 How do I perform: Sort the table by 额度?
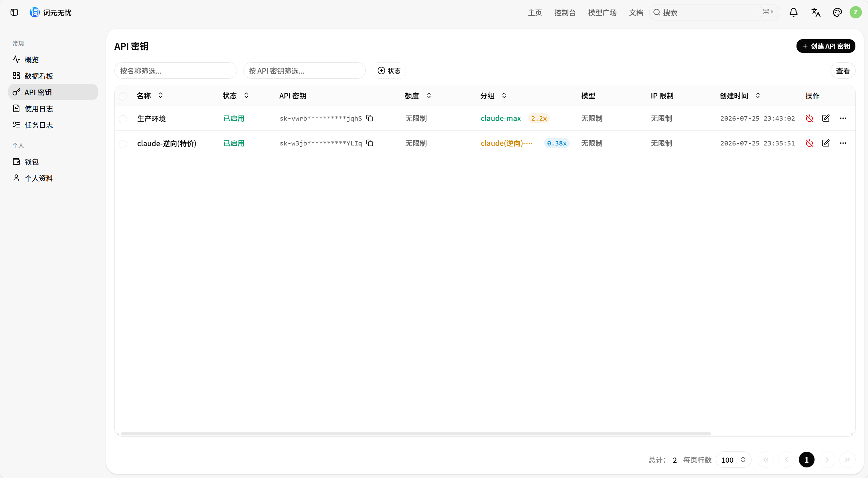tap(418, 96)
